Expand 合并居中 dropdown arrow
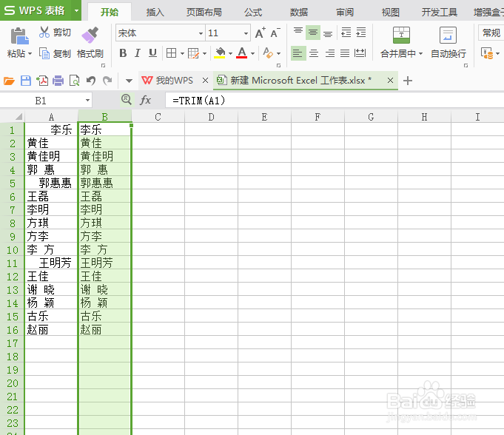The width and height of the screenshot is (504, 435). (420, 54)
